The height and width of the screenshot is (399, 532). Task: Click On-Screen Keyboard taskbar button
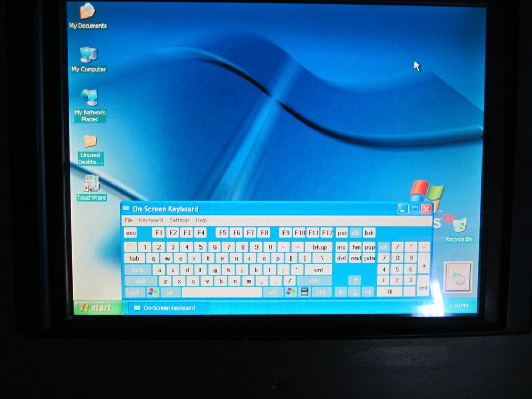(169, 307)
